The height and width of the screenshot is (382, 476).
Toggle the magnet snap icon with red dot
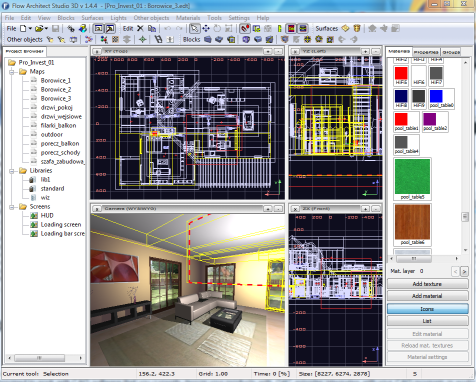click(245, 29)
